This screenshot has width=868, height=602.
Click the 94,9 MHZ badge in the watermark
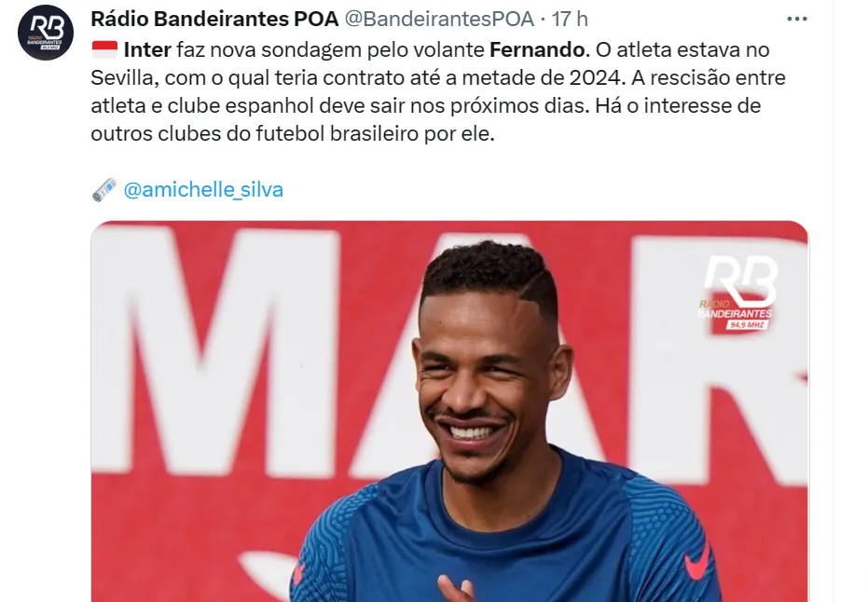pyautogui.click(x=748, y=325)
